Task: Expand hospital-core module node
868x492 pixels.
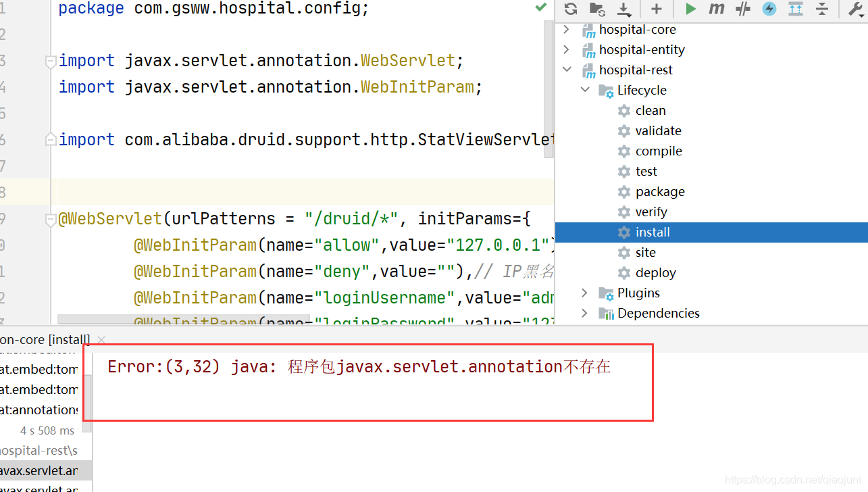Action: pyautogui.click(x=567, y=30)
